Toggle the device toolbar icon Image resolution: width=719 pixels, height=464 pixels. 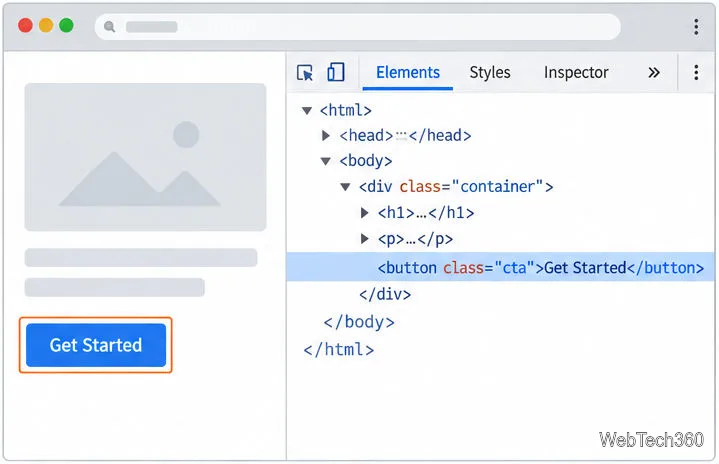(336, 72)
